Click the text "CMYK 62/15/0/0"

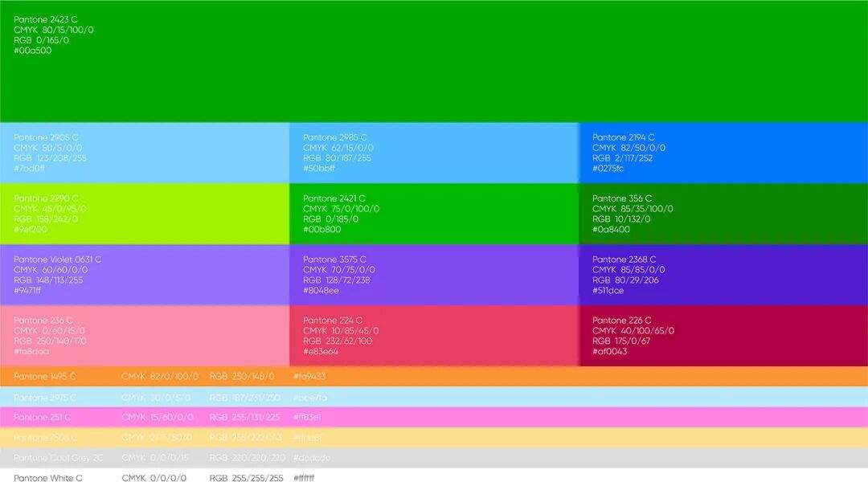coord(338,148)
